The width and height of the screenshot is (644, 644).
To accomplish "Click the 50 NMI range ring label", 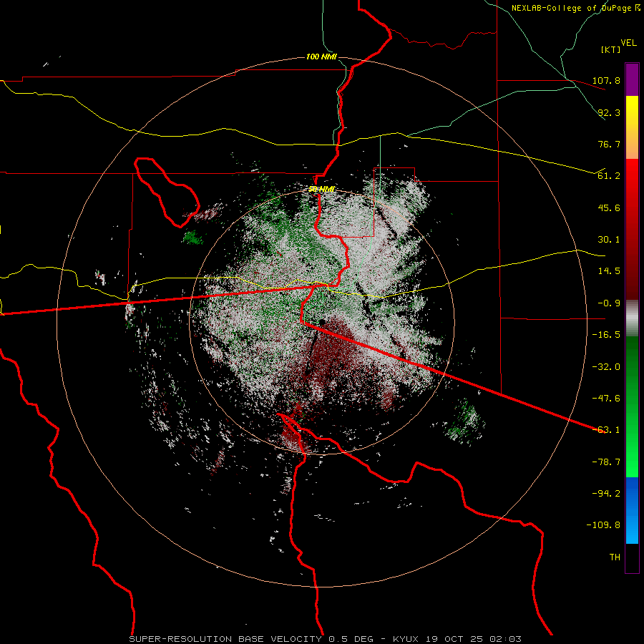I will point(321,190).
